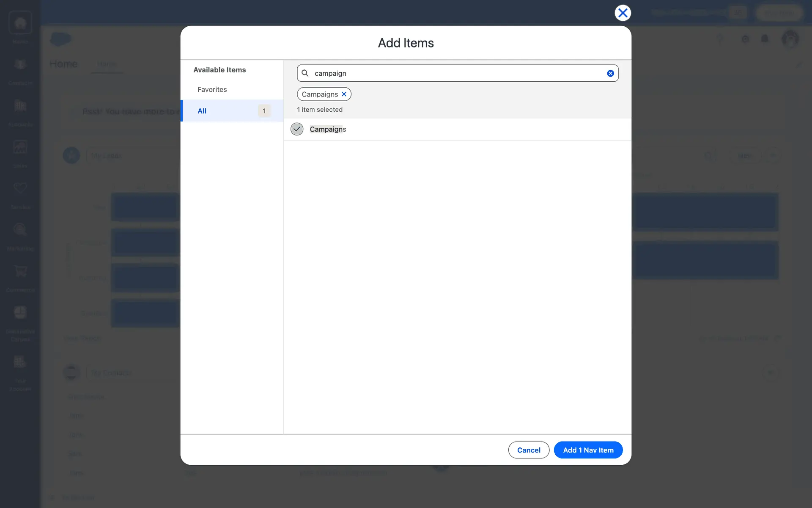Click the notifications bell icon
This screenshot has width=812, height=508.
tap(765, 39)
